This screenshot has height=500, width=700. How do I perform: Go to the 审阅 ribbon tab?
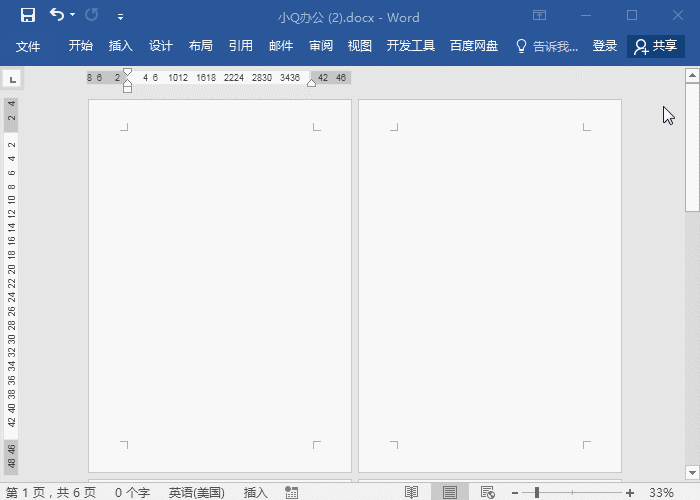(321, 46)
